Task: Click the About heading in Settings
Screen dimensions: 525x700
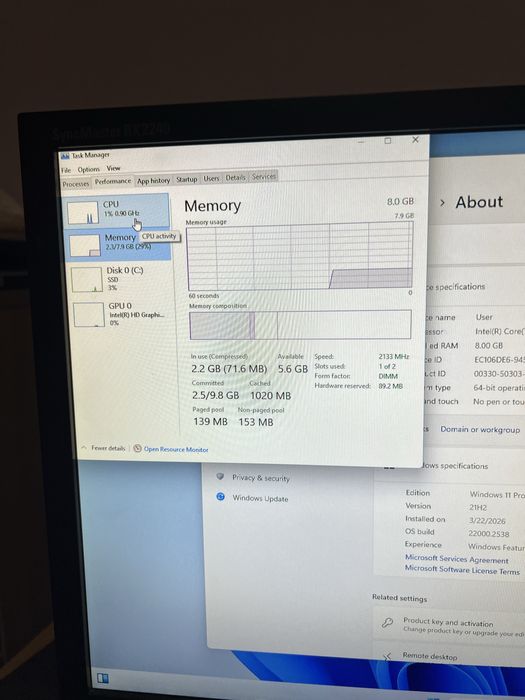Action: (x=479, y=202)
